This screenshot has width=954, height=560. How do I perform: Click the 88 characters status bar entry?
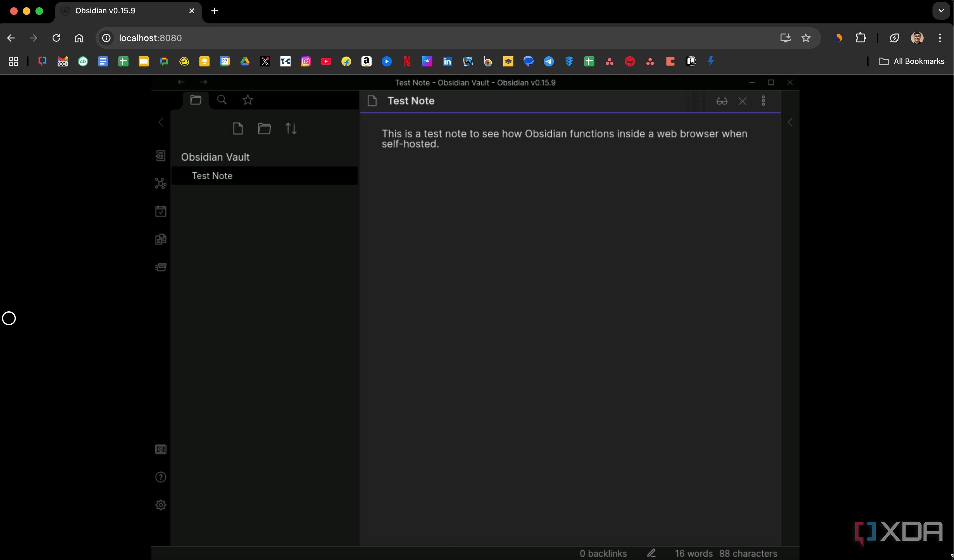[x=748, y=553]
